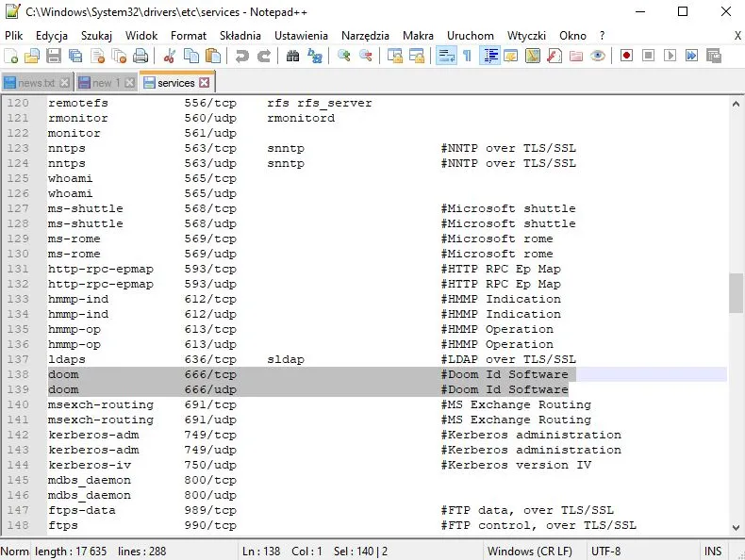The image size is (745, 560).
Task: Click the Zoom In magnifier icon
Action: (344, 57)
